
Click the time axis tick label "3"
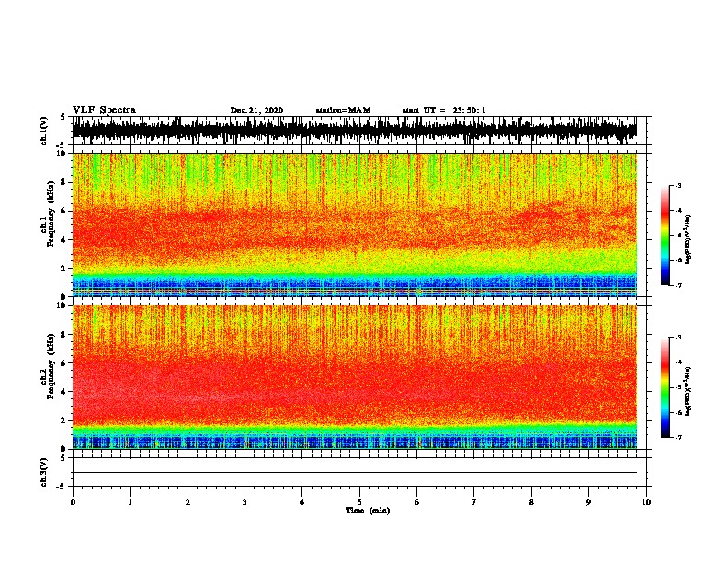[245, 502]
